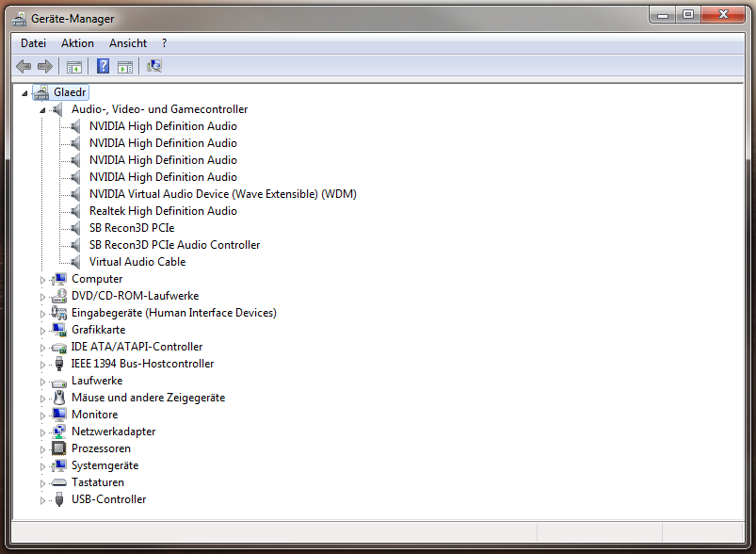Minimize the Geräte-Manager window
This screenshot has width=756, height=554.
tap(663, 15)
